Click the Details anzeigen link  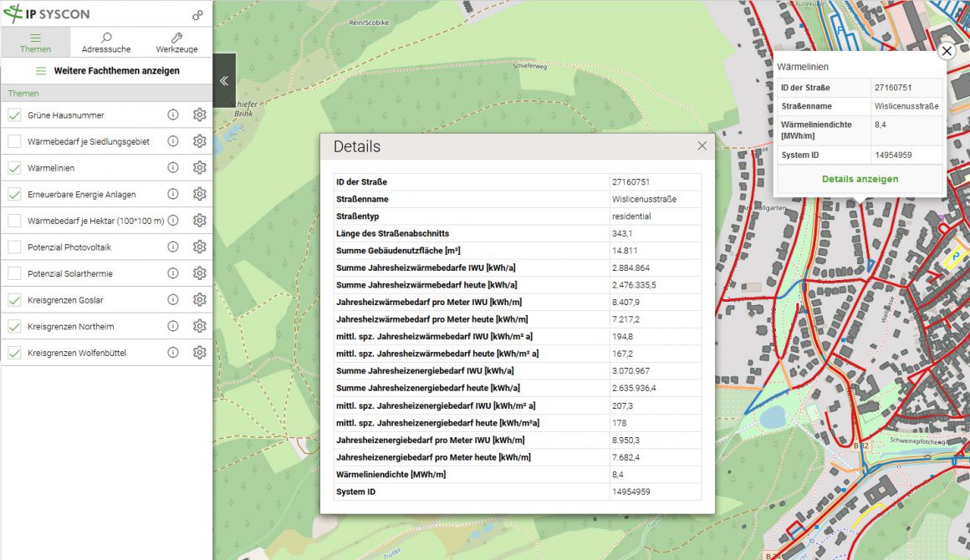860,179
